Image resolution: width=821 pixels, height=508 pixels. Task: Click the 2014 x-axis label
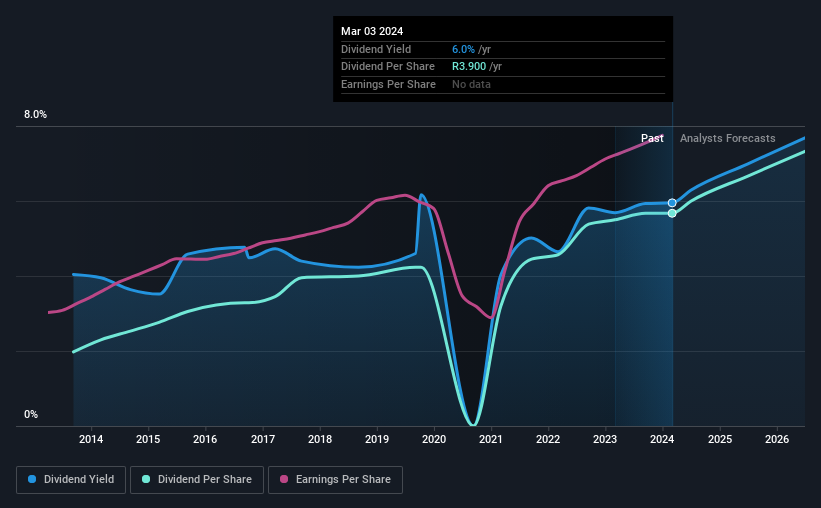(91, 439)
